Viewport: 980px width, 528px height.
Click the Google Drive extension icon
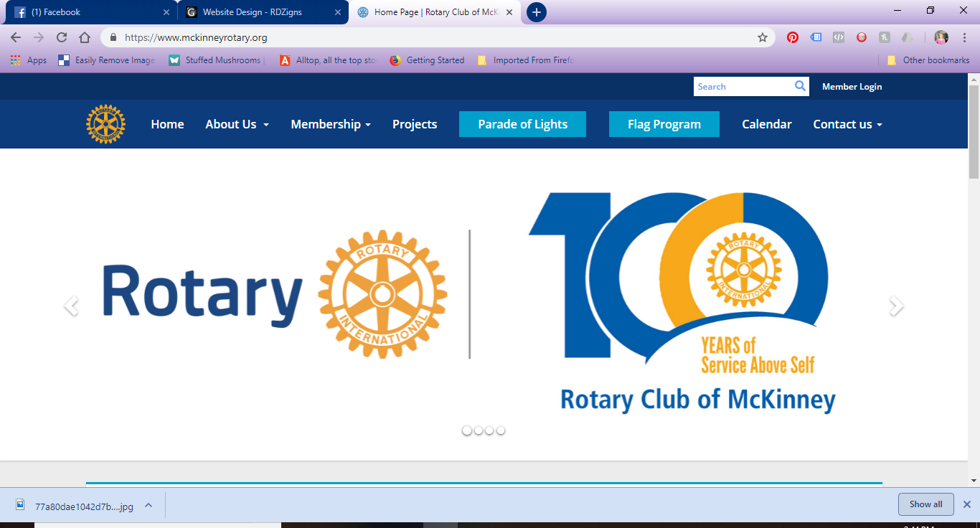pyautogui.click(x=908, y=37)
